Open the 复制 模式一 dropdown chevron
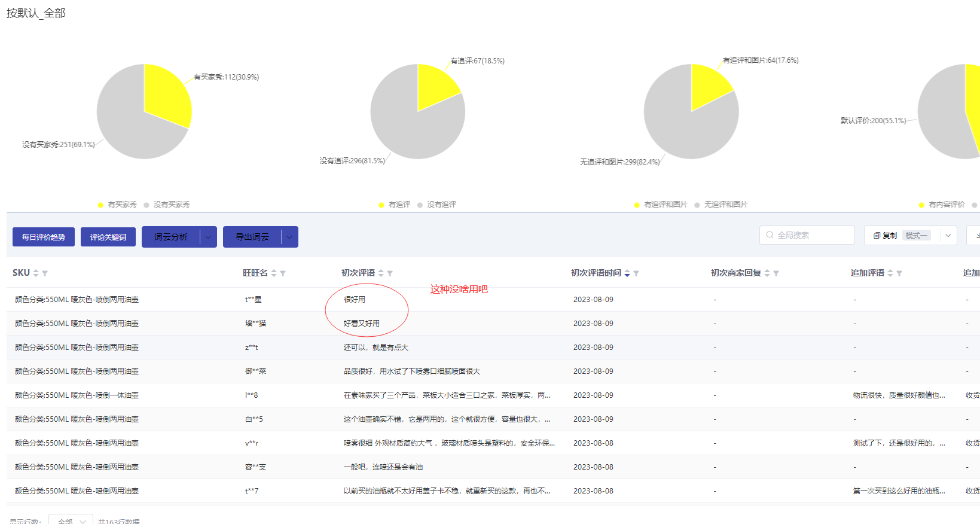 tap(948, 236)
